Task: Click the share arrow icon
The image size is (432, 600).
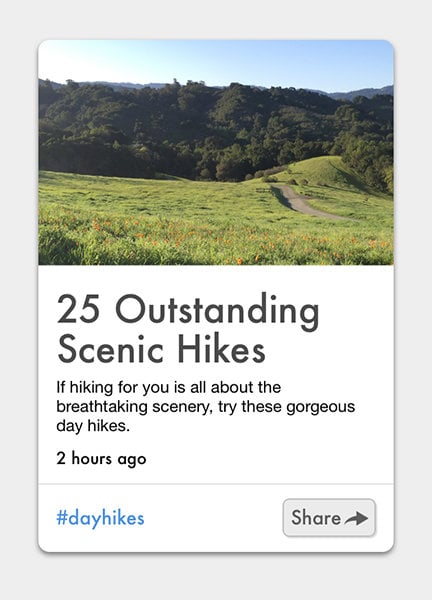Action: 356,518
